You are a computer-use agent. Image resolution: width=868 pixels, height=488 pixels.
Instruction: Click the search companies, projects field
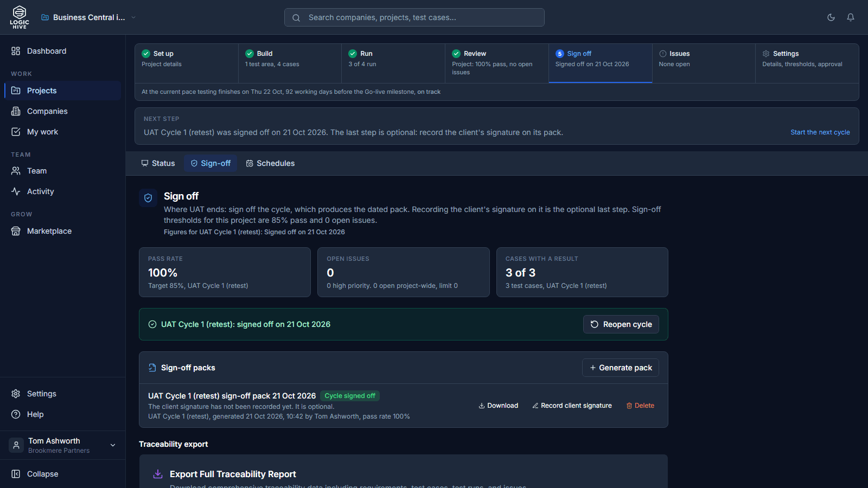pyautogui.click(x=414, y=17)
